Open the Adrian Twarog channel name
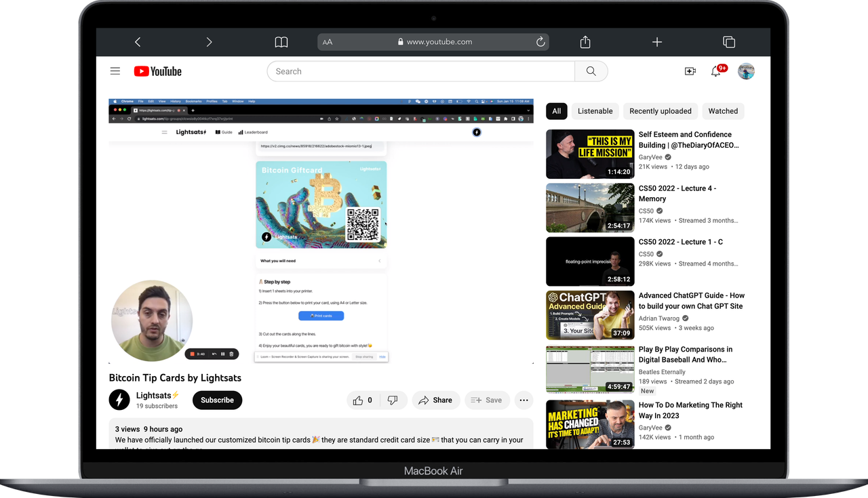This screenshot has width=868, height=498. click(x=659, y=318)
